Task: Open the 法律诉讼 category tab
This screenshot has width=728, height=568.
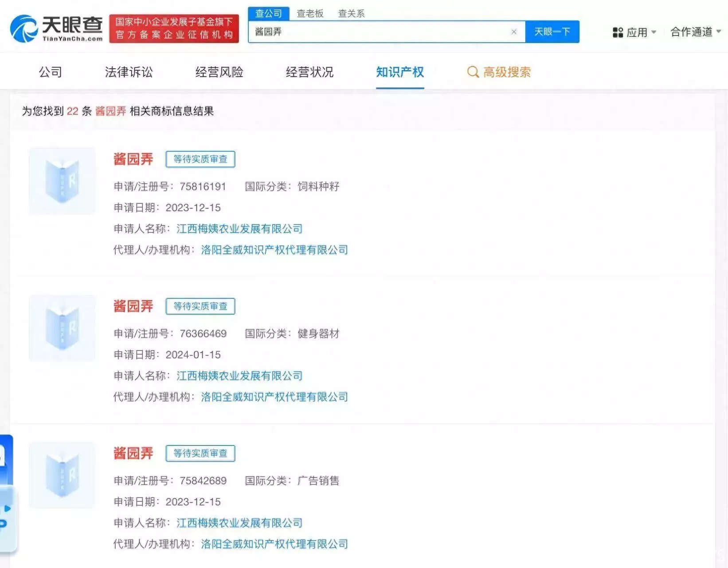Action: pyautogui.click(x=129, y=72)
